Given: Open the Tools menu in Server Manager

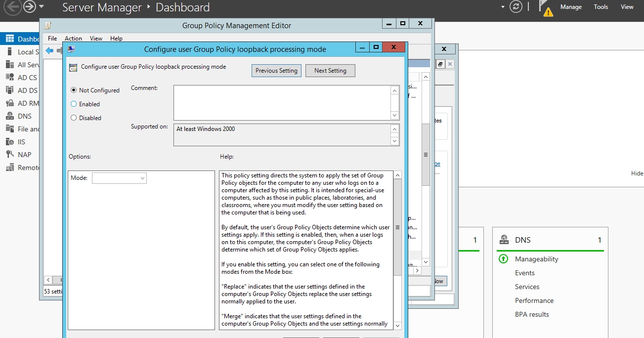Looking at the screenshot, I should coord(601,7).
